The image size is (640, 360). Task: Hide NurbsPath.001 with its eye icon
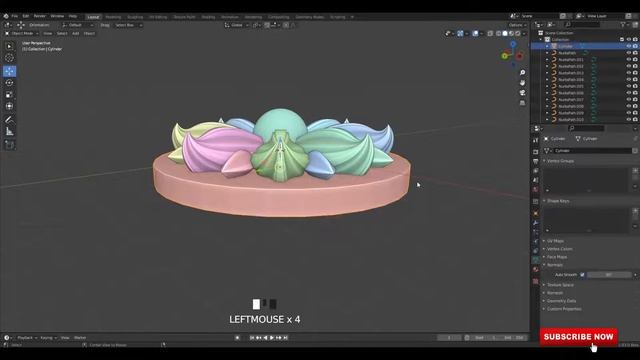pos(629,60)
